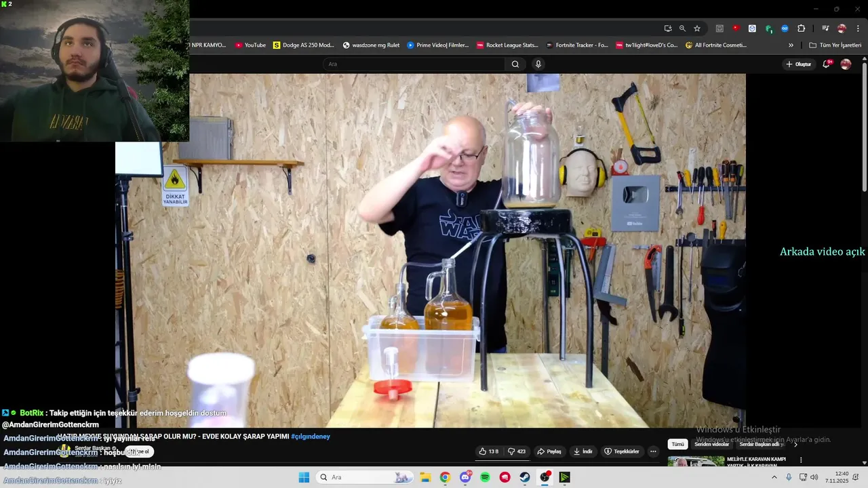868x488 pixels.
Task: Open more actions ellipsis next to Teşekkürler
Action: tap(653, 451)
